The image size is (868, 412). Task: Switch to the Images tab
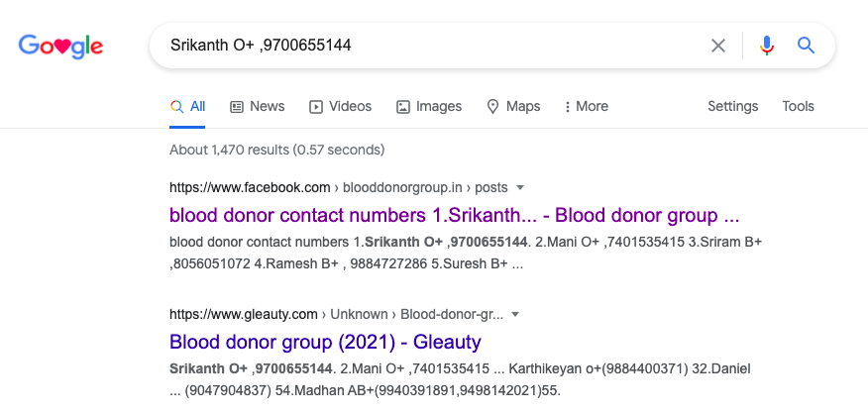click(x=428, y=107)
